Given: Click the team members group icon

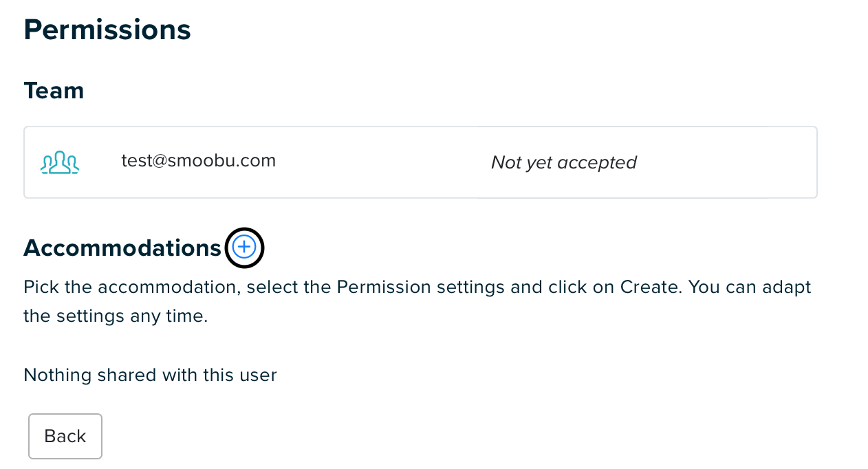Looking at the screenshot, I should 60,162.
